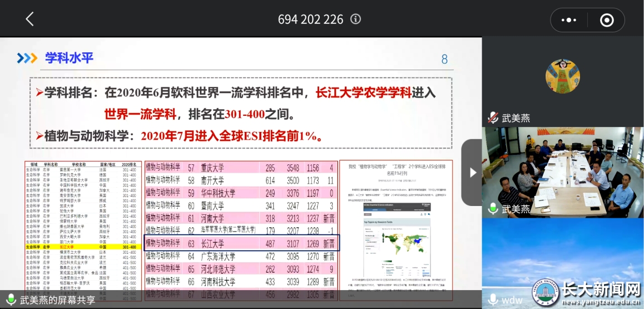Collapse the participant panel with the arrow tab
644x309 pixels.
[x=472, y=173]
